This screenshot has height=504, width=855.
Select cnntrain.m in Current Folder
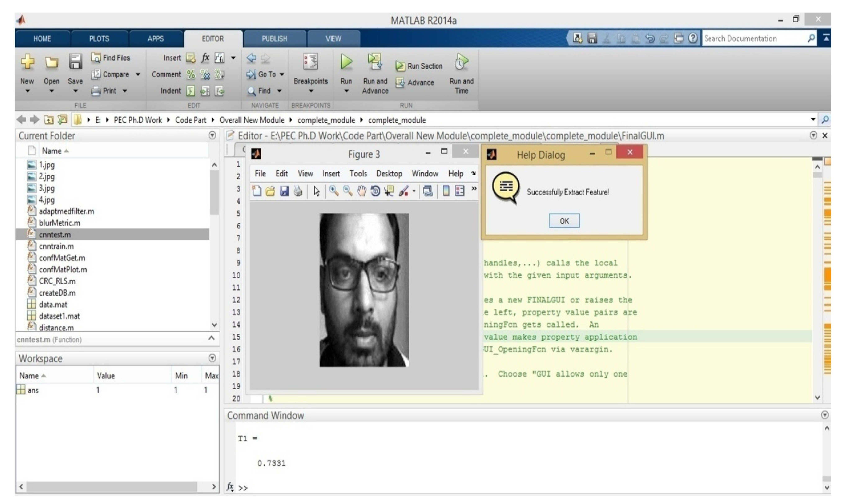[x=56, y=246]
